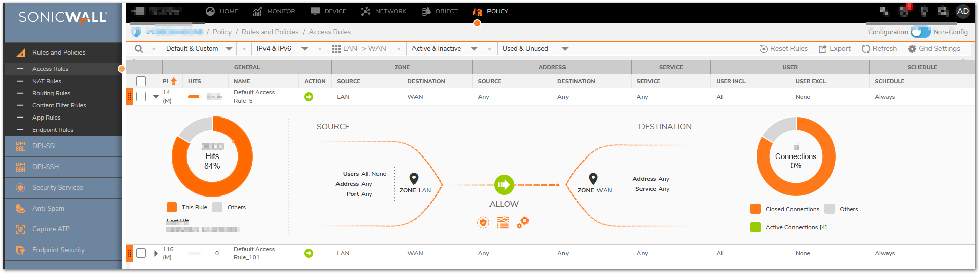
Task: Click the drag handle of Rule_5 row
Action: click(x=130, y=97)
